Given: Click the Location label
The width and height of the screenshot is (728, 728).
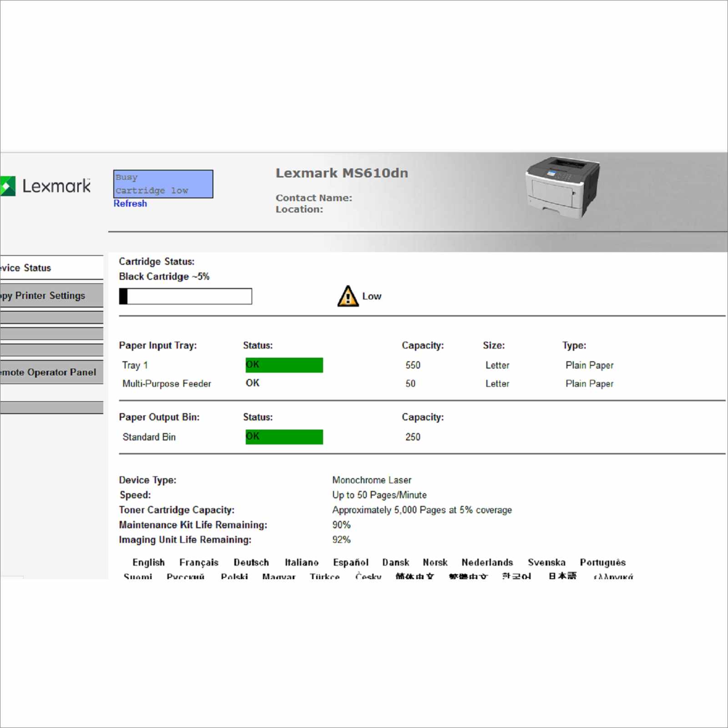Looking at the screenshot, I should [299, 209].
